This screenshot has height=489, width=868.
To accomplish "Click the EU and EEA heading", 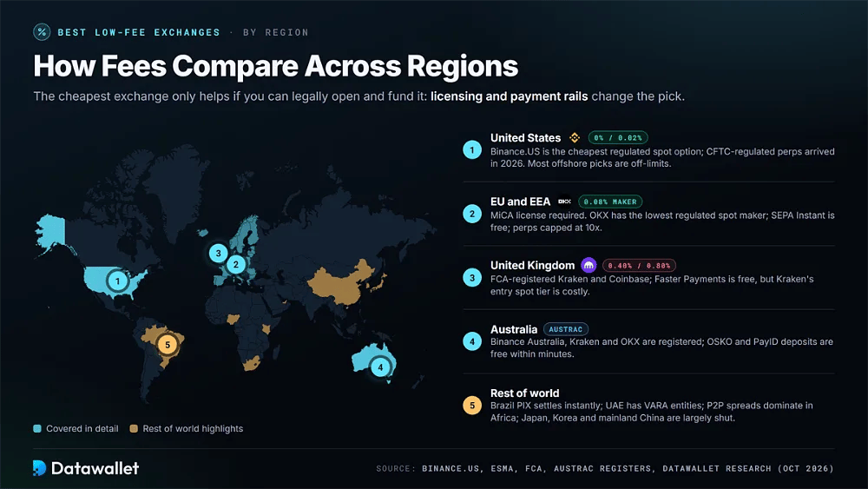I will pyautogui.click(x=520, y=202).
